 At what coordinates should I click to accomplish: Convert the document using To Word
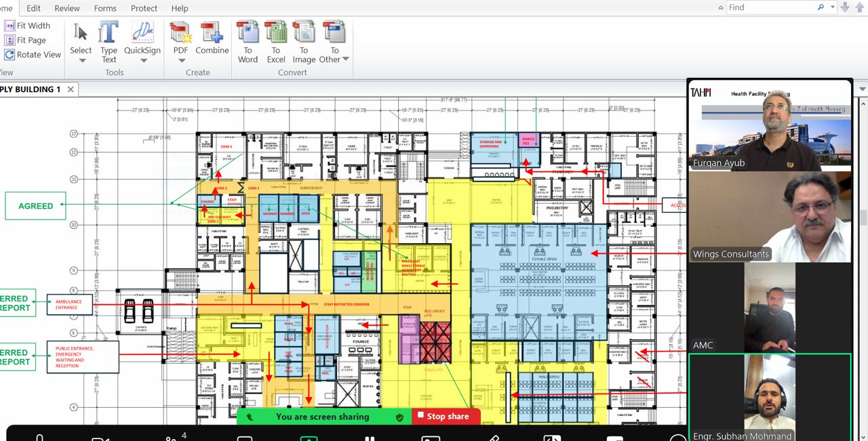coord(248,41)
